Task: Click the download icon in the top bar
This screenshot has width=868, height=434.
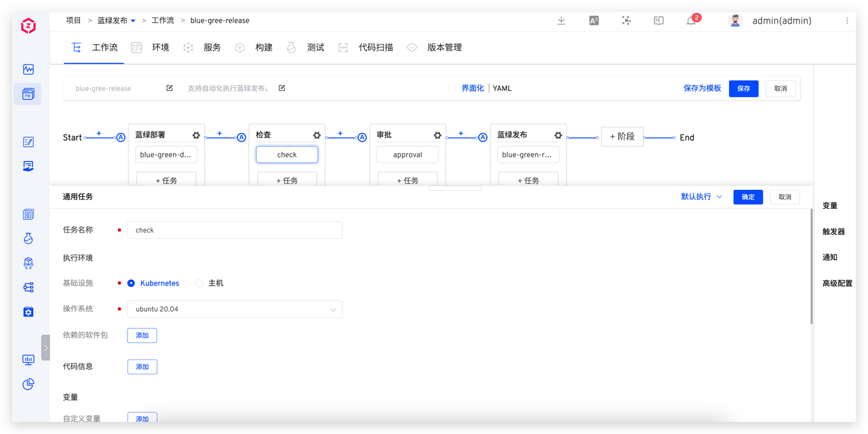Action: 561,20
